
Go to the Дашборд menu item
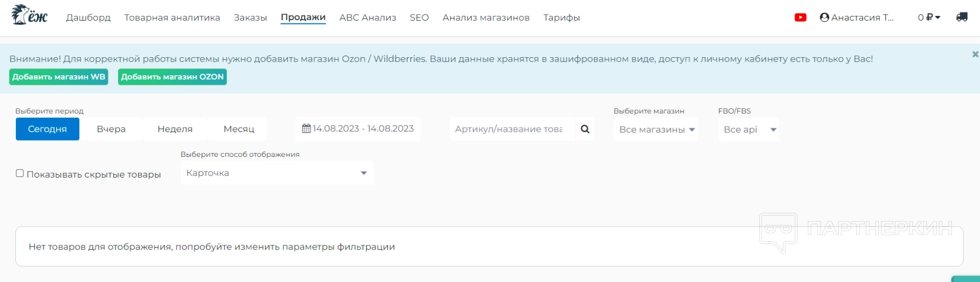pyautogui.click(x=88, y=17)
